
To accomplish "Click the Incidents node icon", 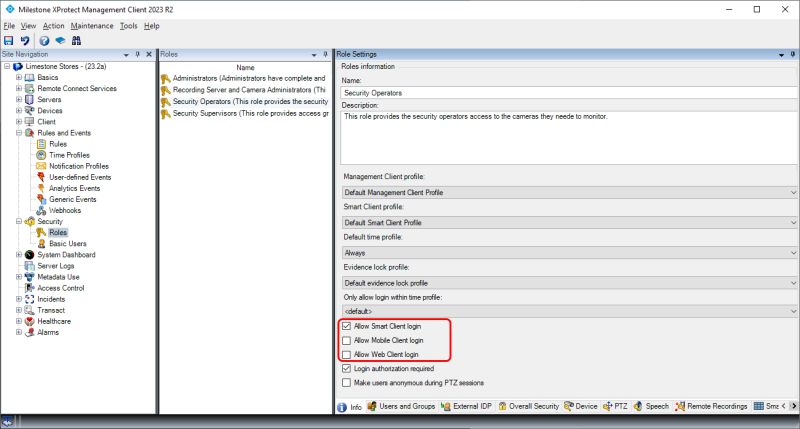I will tap(30, 299).
